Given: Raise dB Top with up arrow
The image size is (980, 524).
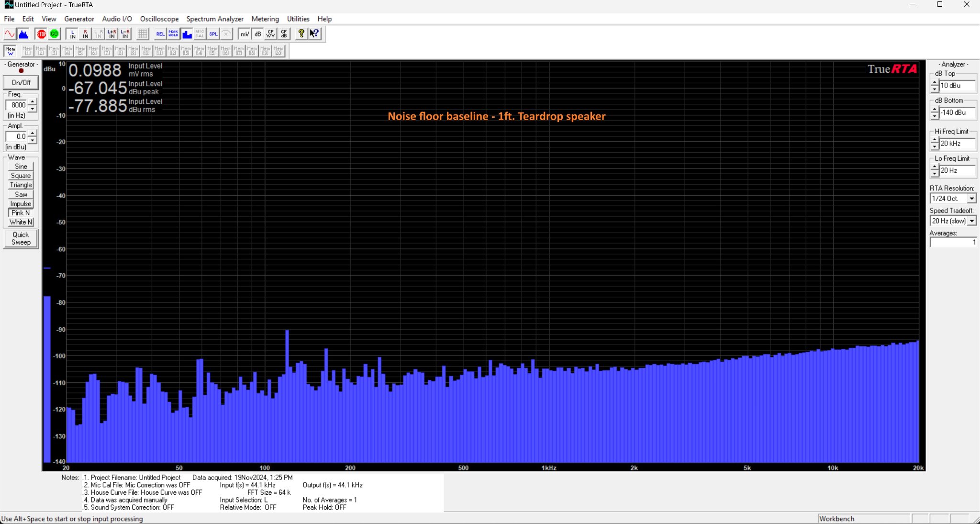Looking at the screenshot, I should click(935, 83).
